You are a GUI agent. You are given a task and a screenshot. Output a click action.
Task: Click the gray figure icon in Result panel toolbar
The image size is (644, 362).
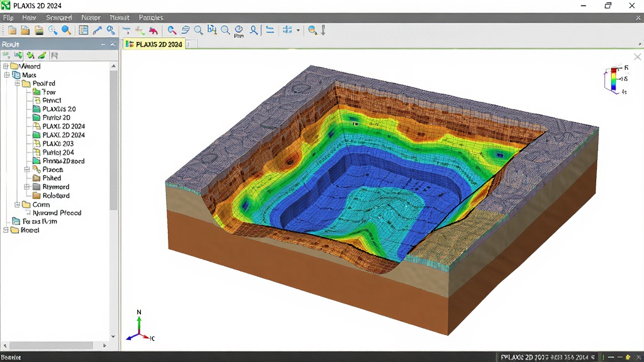coord(54,55)
